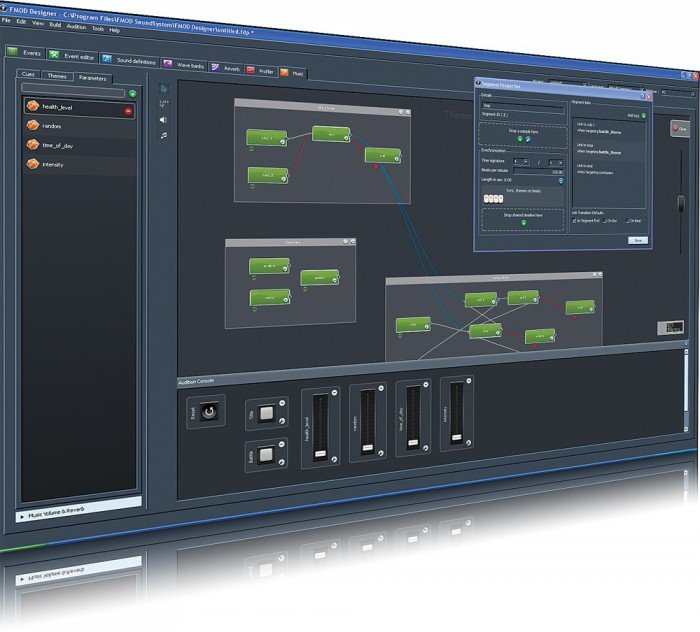Viewport: 700px width, 632px height.
Task: Open the time signature denominator dropdown
Action: pos(556,163)
